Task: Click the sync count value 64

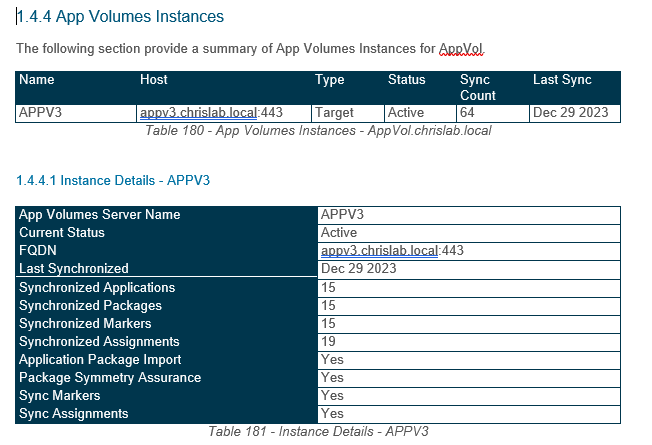Action: [467, 113]
